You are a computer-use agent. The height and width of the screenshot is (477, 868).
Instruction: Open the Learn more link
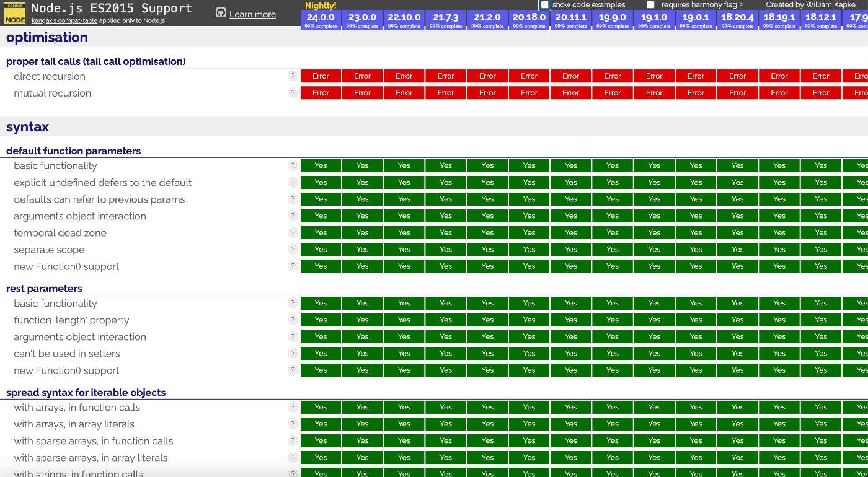point(252,14)
